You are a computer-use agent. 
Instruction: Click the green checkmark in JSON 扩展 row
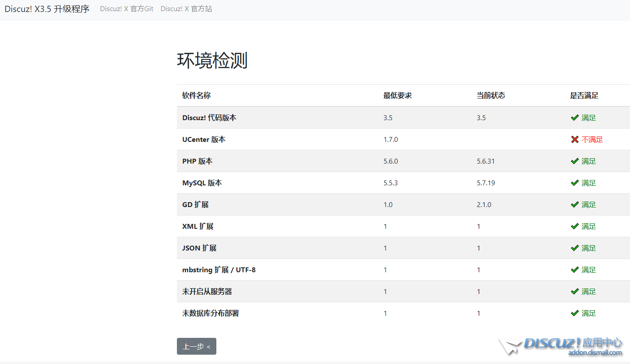click(x=575, y=248)
